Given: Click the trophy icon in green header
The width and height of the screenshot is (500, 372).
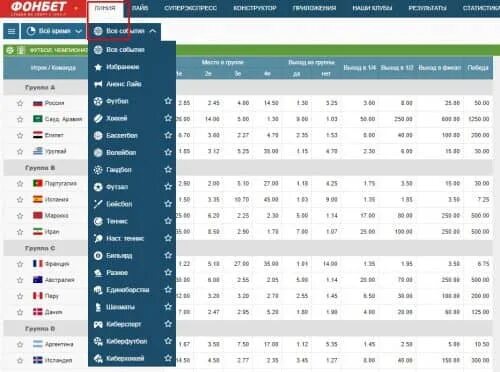Looking at the screenshot, I should pos(21,50).
